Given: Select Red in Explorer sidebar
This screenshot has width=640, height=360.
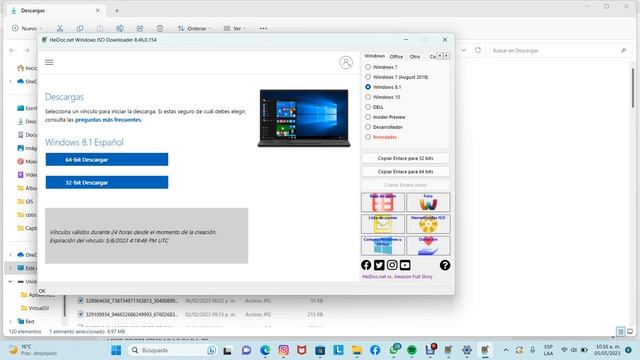Looking at the screenshot, I should pyautogui.click(x=26, y=322).
